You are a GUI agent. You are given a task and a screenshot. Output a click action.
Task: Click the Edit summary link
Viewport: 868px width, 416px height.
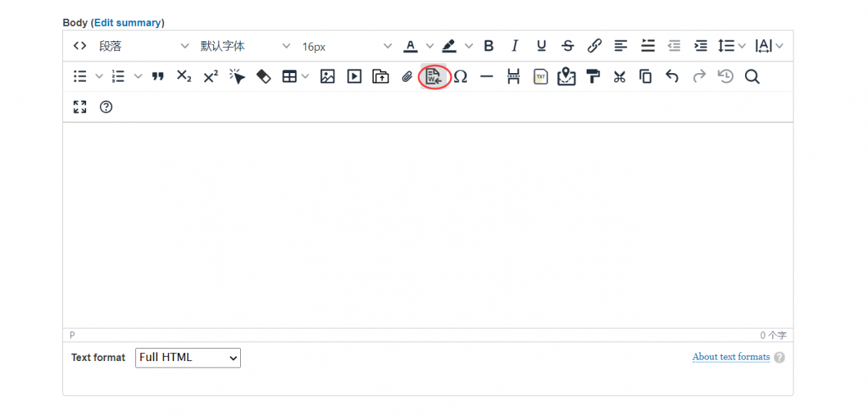127,22
